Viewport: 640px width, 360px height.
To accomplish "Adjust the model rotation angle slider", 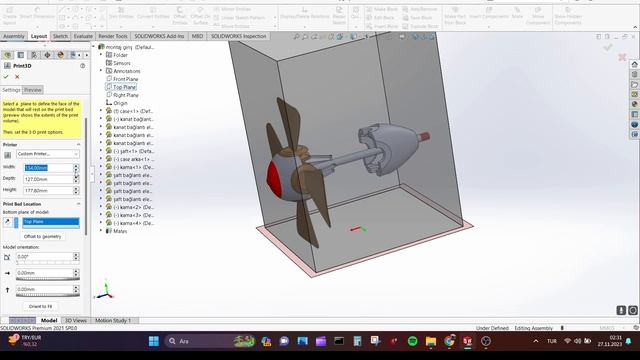I will pyautogui.click(x=48, y=262).
